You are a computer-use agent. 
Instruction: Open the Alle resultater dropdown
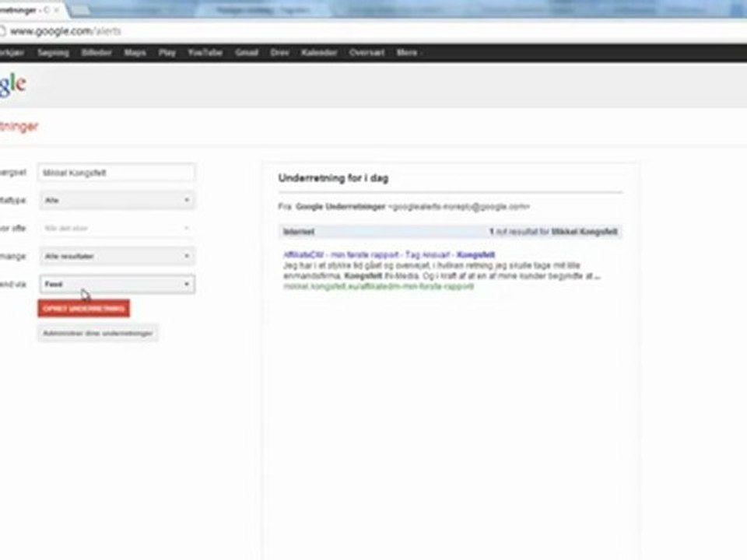pos(117,256)
